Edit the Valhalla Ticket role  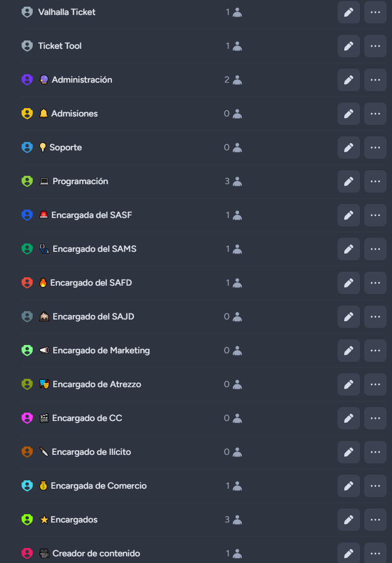(x=348, y=12)
